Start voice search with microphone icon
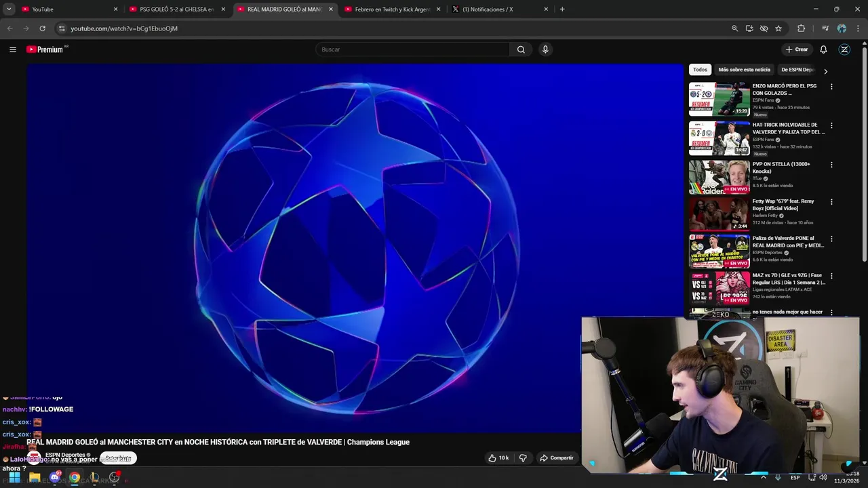 click(x=545, y=49)
